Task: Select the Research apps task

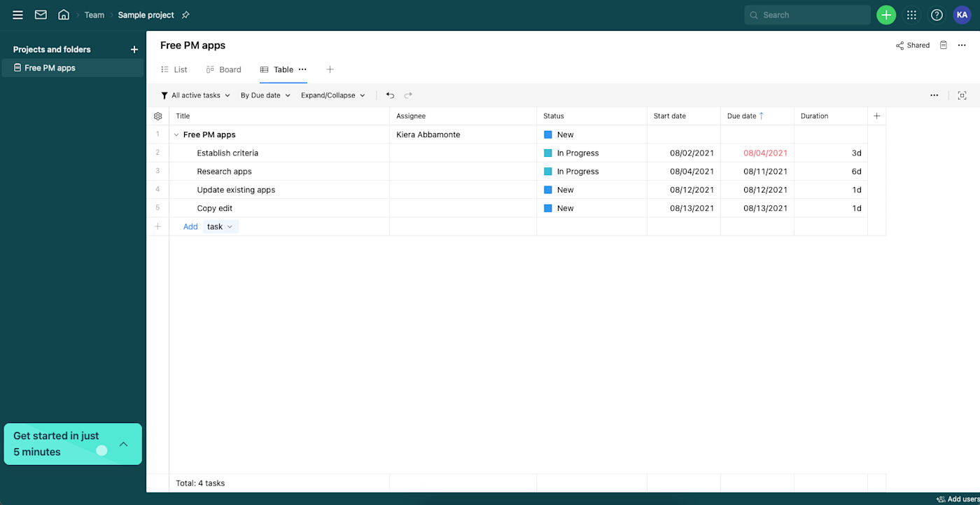Action: tap(224, 172)
